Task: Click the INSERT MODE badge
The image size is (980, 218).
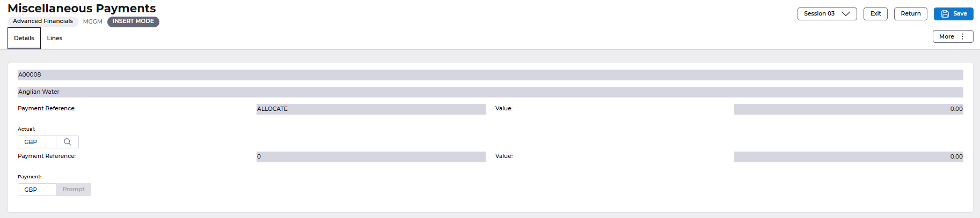Action: 133,21
